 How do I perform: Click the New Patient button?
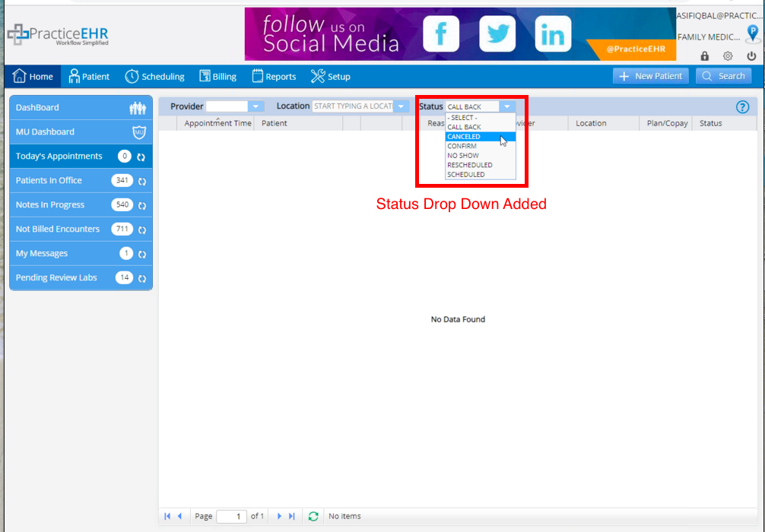[x=651, y=76]
